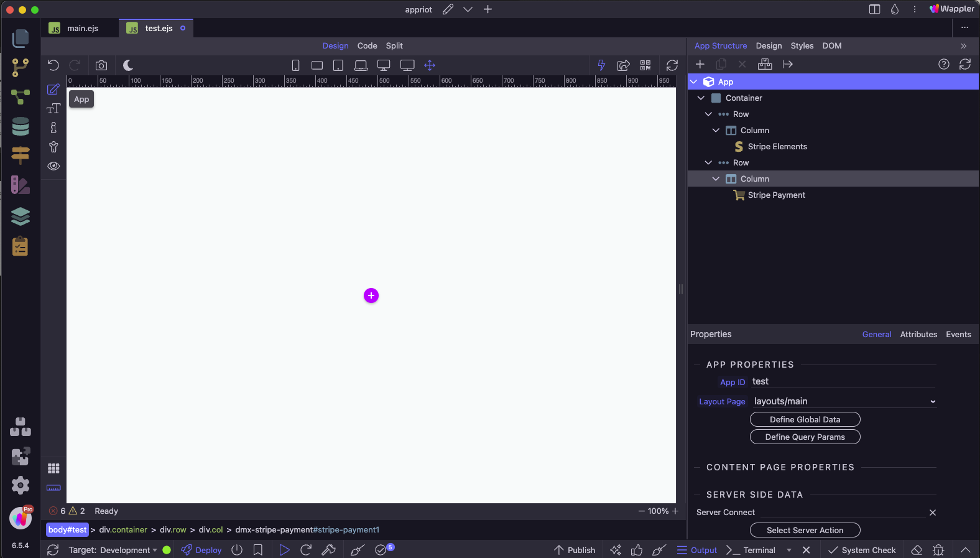The height and width of the screenshot is (558, 980).
Task: Zoom in with plus next to 100%
Action: (x=675, y=511)
